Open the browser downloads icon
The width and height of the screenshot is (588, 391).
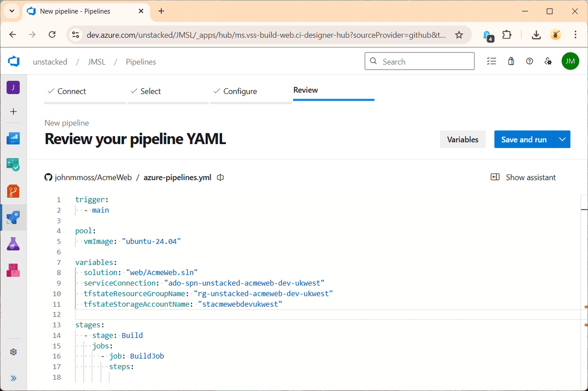pyautogui.click(x=536, y=35)
